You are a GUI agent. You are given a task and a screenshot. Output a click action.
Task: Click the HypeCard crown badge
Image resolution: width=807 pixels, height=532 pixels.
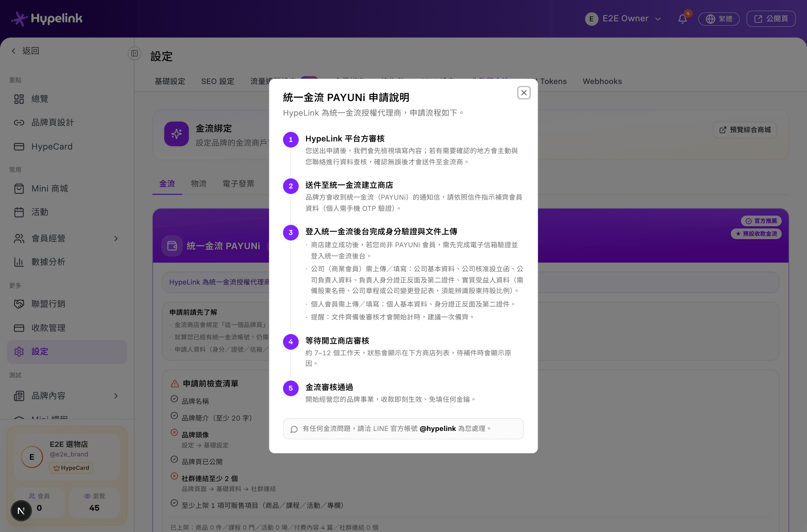[x=71, y=468]
